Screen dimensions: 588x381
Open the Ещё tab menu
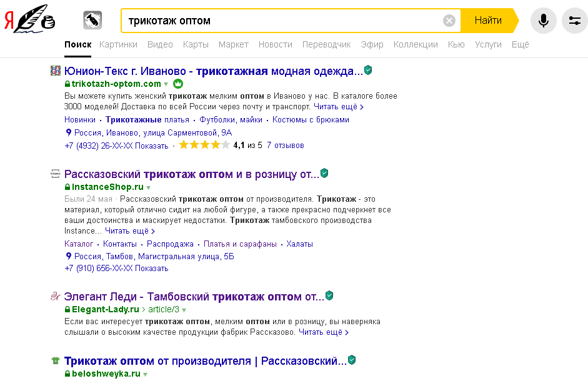coord(520,44)
